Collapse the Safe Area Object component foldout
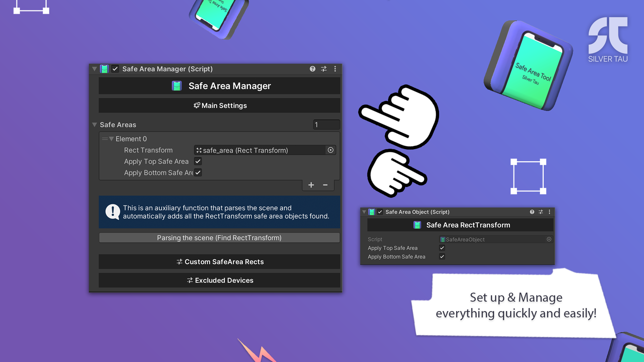This screenshot has height=362, width=644. (364, 212)
